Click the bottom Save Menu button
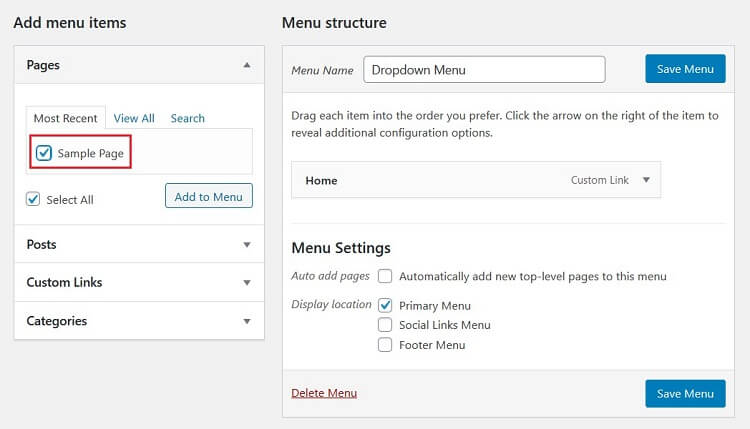 [685, 394]
